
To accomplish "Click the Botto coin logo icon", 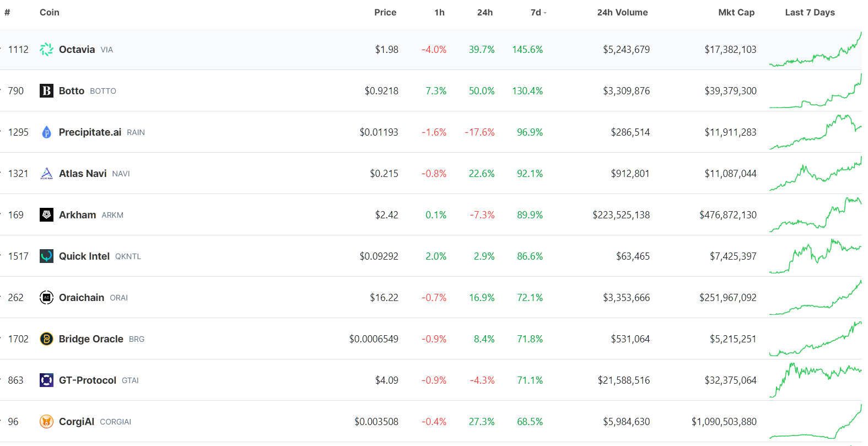I will [46, 91].
